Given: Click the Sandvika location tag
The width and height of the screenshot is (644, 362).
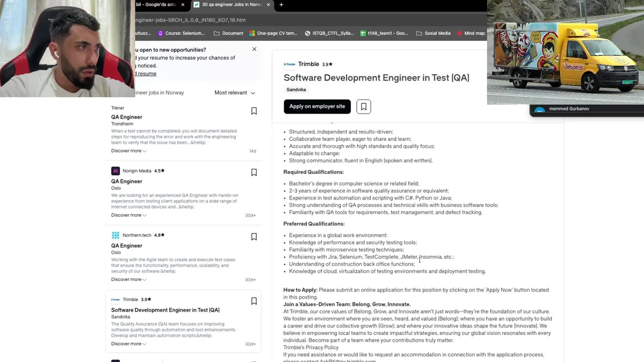Looking at the screenshot, I should point(296,89).
